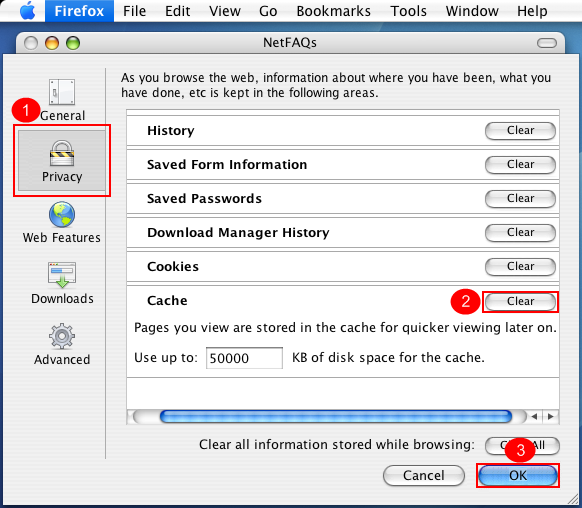The width and height of the screenshot is (582, 508).
Task: Open the Web Features globe pane
Action: [62, 223]
